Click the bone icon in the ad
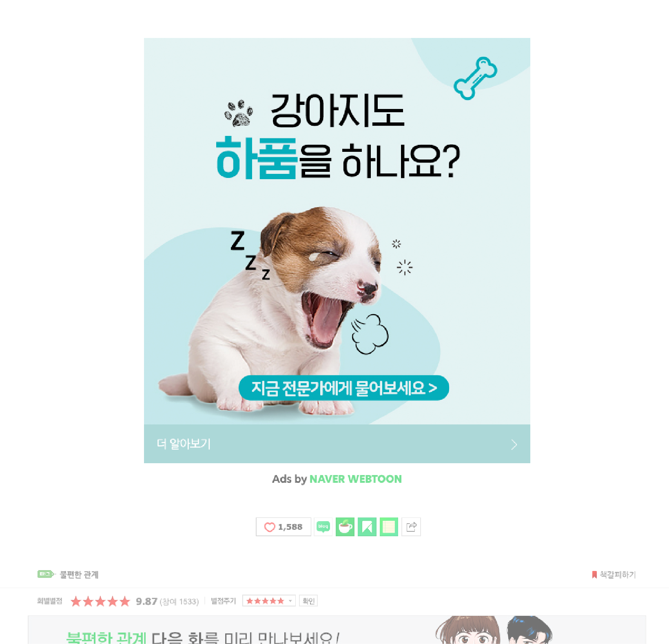The width and height of the screenshot is (669, 644). (476, 78)
